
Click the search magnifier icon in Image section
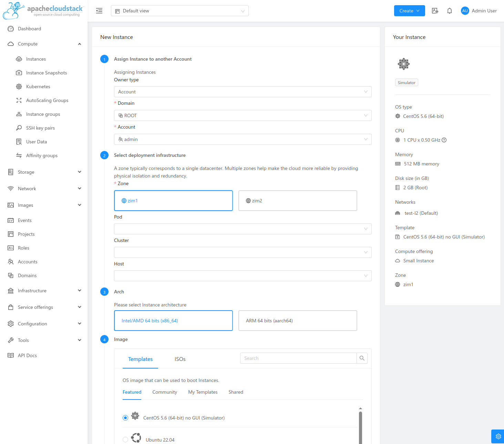(362, 358)
